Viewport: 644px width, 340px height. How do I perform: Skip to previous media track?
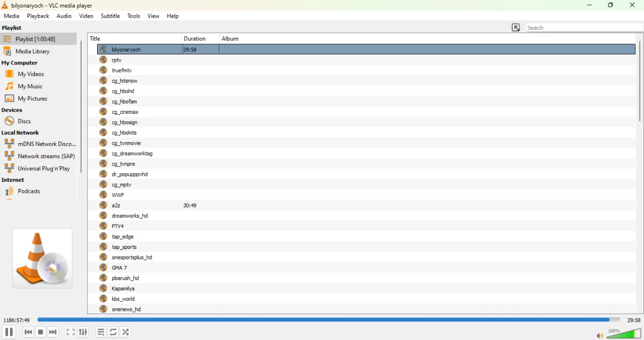pyautogui.click(x=28, y=332)
